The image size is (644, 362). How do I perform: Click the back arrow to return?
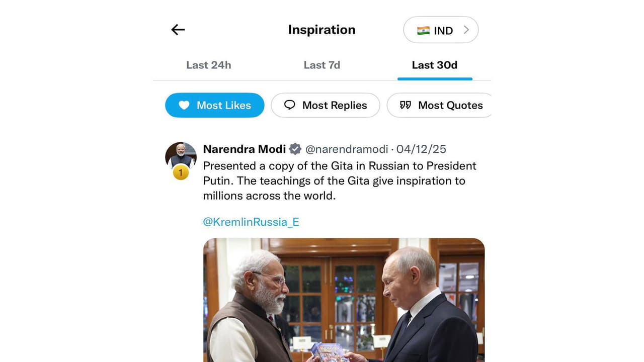pyautogui.click(x=178, y=29)
